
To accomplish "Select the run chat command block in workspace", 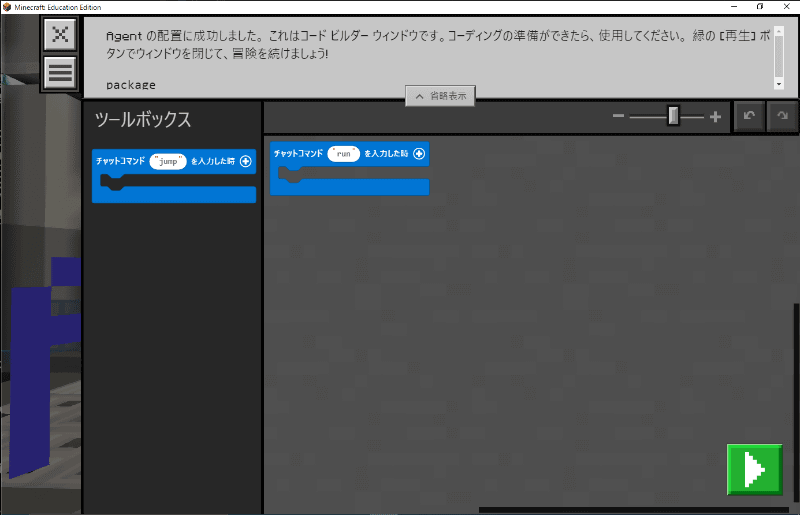I will 349,168.
